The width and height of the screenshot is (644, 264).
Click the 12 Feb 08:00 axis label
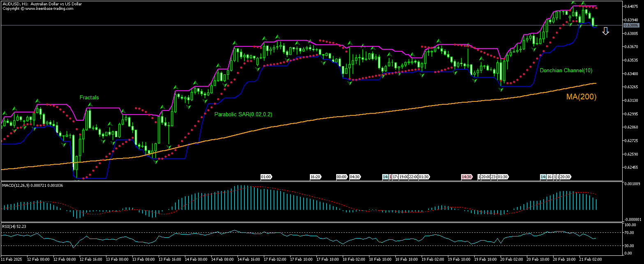[64, 259]
